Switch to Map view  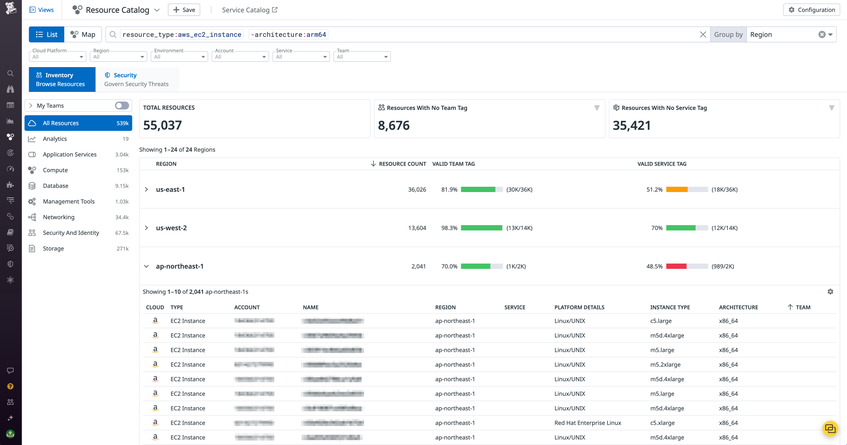83,35
